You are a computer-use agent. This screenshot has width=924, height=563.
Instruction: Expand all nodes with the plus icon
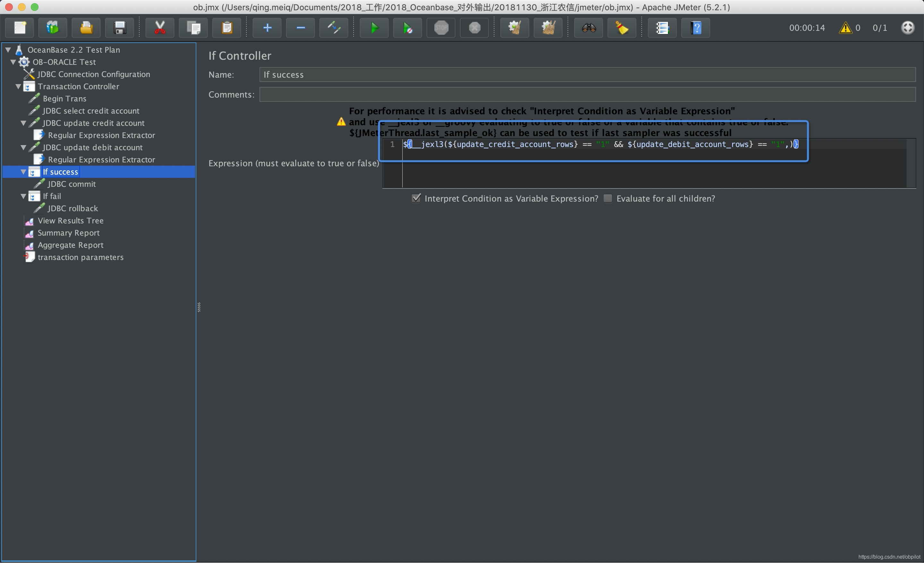tap(267, 28)
